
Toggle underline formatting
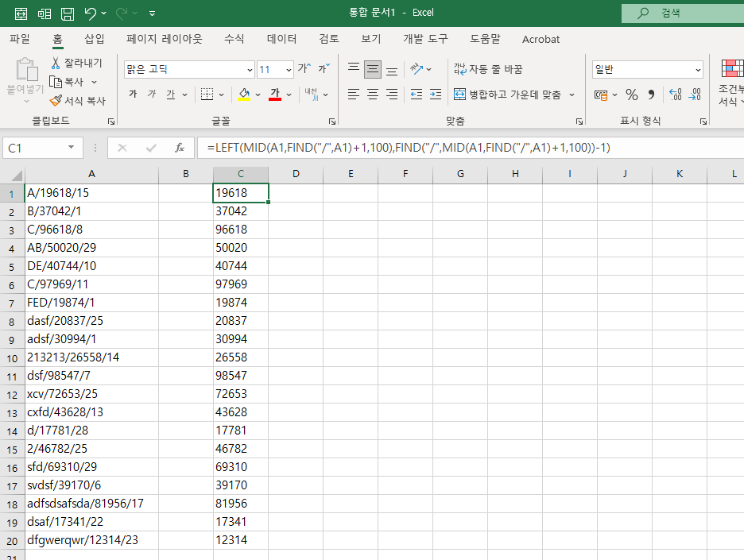click(x=171, y=95)
